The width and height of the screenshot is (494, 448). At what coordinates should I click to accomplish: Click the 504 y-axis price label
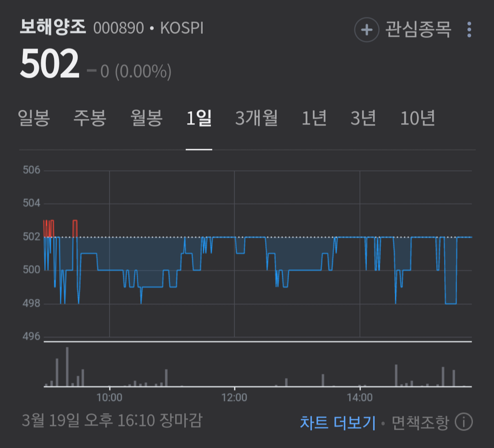pyautogui.click(x=32, y=203)
